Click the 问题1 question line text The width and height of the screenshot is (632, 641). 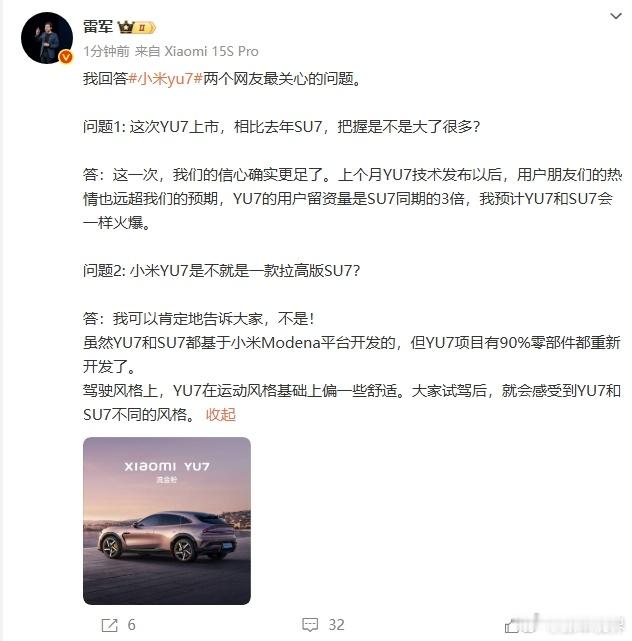tap(281, 126)
